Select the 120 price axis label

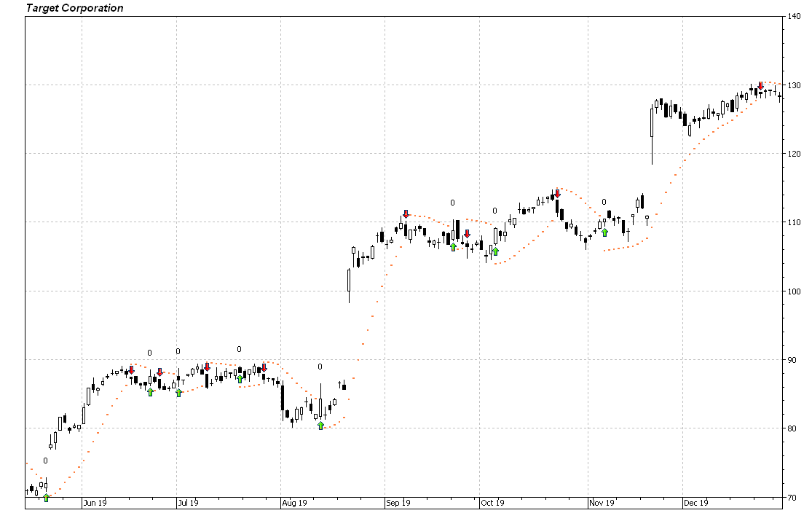pos(794,154)
